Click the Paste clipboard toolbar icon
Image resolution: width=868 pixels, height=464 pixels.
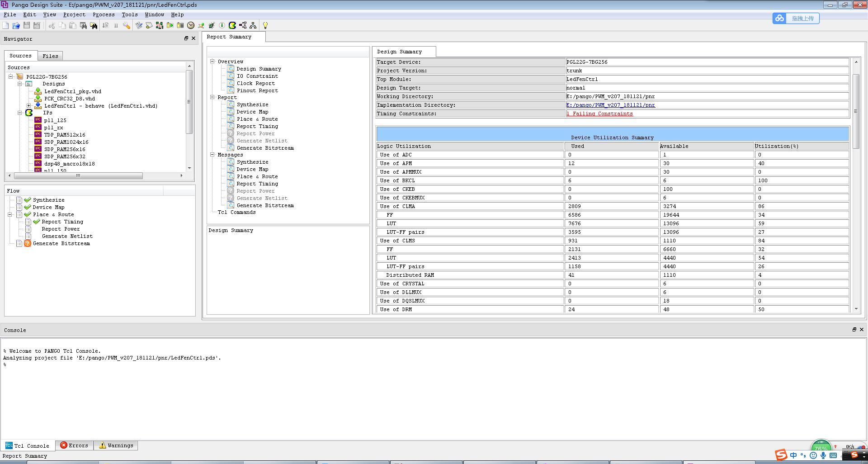tap(73, 25)
